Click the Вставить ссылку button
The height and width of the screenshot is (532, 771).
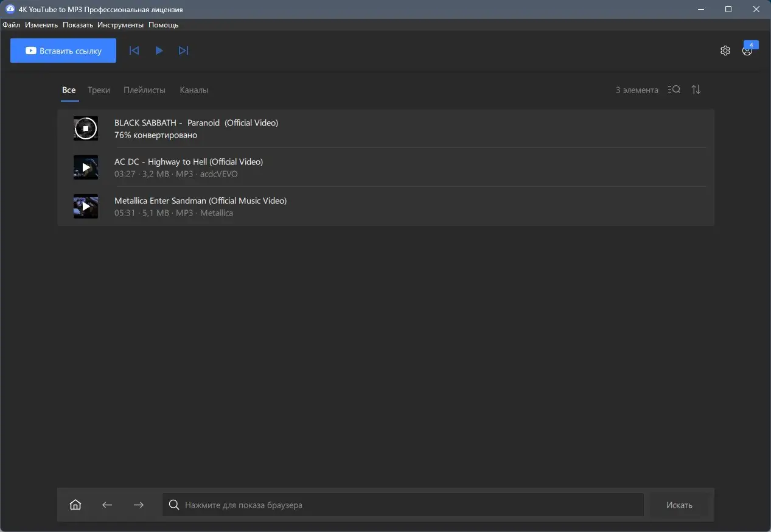click(63, 51)
